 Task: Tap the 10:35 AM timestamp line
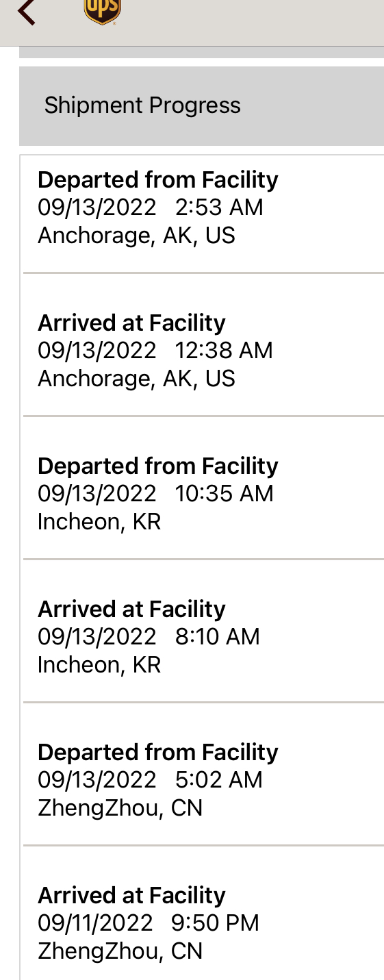(155, 494)
